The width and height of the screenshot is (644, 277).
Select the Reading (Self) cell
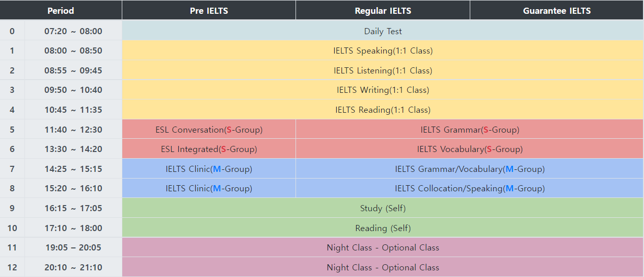(x=383, y=228)
